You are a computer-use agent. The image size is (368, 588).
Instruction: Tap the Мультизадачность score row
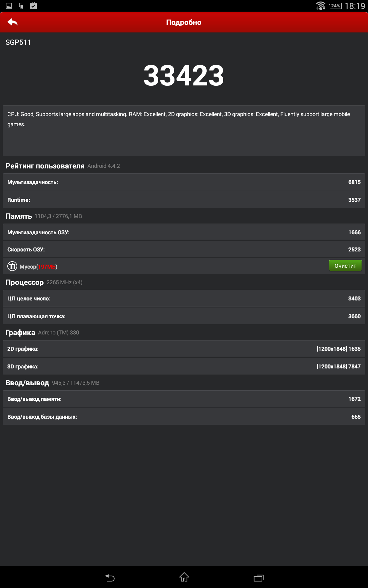tap(184, 182)
